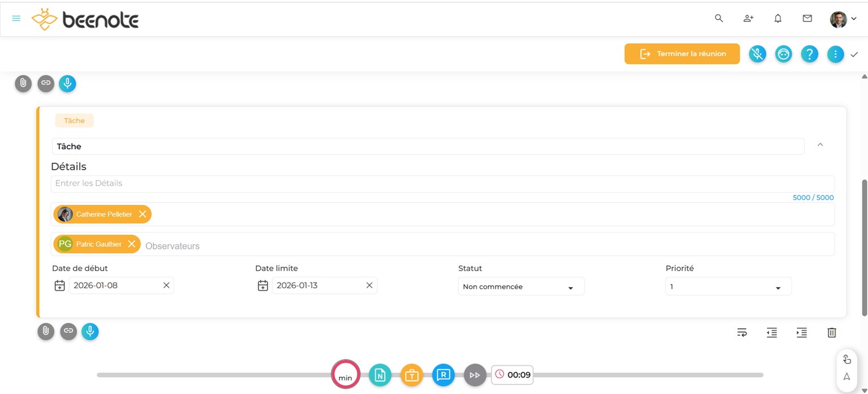Screen dimensions: 868x394
Task: Open the blue help question mark
Action: 810,54
